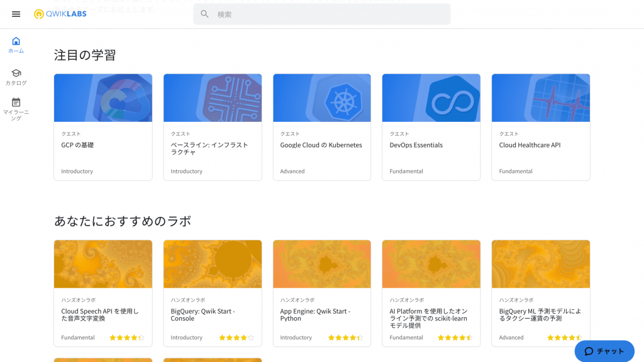Click the DevOps infinity quest image

point(431,98)
